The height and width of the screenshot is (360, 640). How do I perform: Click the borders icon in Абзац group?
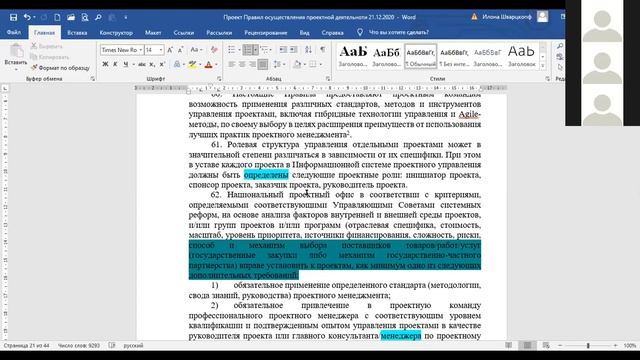pyautogui.click(x=313, y=64)
